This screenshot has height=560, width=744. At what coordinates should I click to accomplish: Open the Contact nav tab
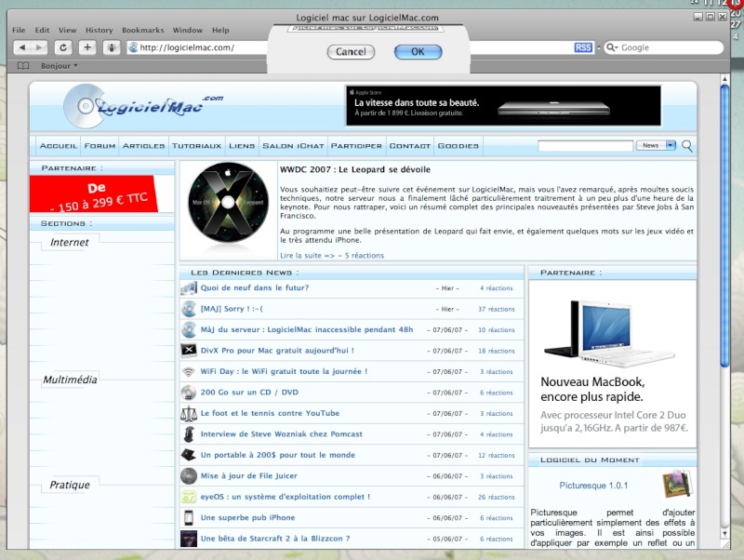[410, 146]
